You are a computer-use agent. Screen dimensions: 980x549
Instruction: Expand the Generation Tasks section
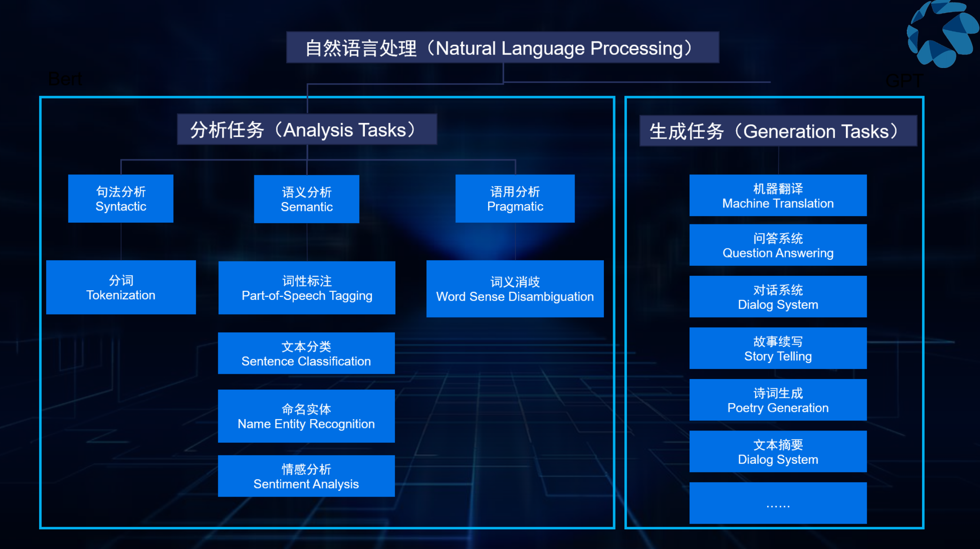779,131
